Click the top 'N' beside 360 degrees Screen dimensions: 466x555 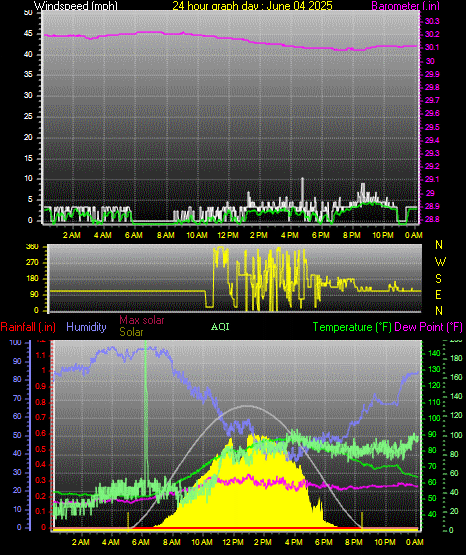[x=439, y=245]
